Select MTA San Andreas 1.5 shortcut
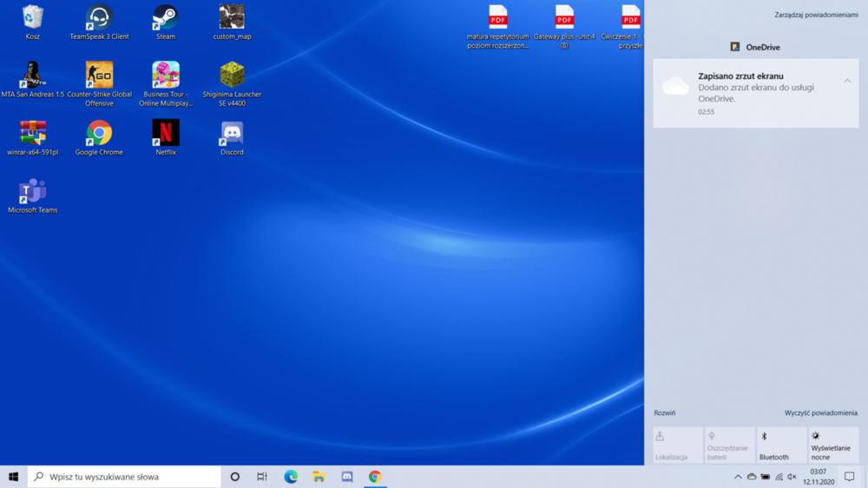The width and height of the screenshot is (868, 488). point(33,80)
